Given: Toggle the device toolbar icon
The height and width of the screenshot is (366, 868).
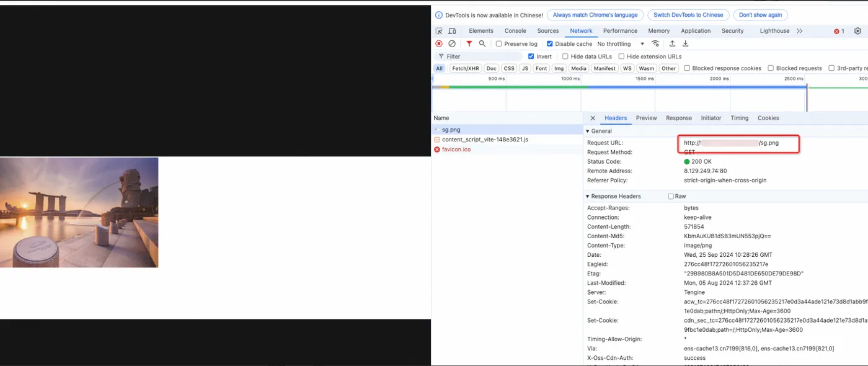Looking at the screenshot, I should pos(452,31).
